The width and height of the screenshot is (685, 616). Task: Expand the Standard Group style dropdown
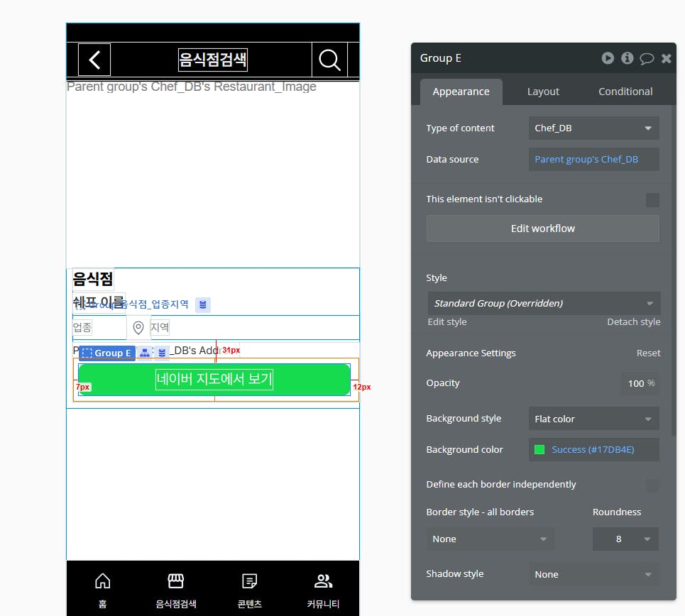544,303
